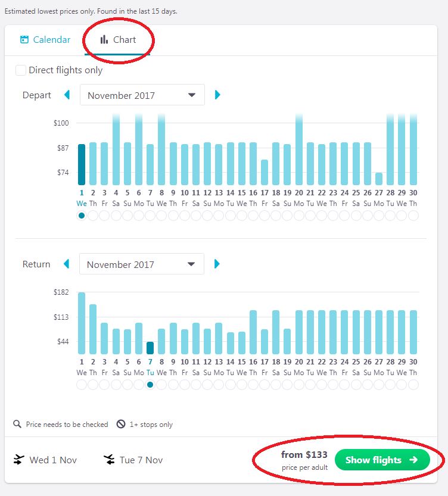Screen dimensions: 448x496
Task: Switch to the Chart tab
Action: pyautogui.click(x=117, y=40)
